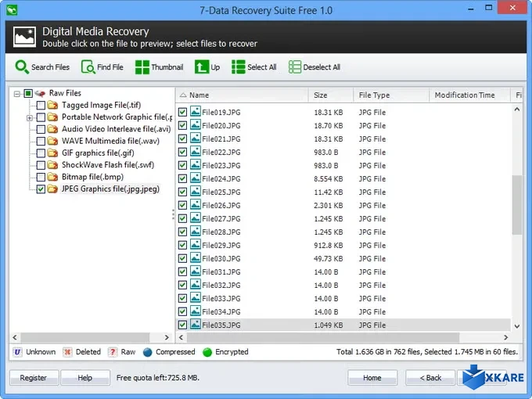Screen dimensions: 532x399
Task: Click the Digital Media Recovery header icon
Action: [24, 37]
